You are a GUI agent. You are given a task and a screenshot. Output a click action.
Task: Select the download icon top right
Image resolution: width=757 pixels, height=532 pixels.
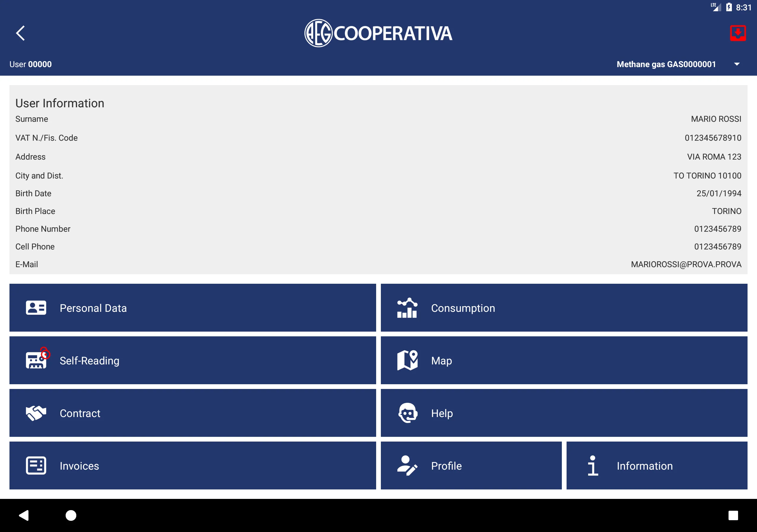[739, 33]
